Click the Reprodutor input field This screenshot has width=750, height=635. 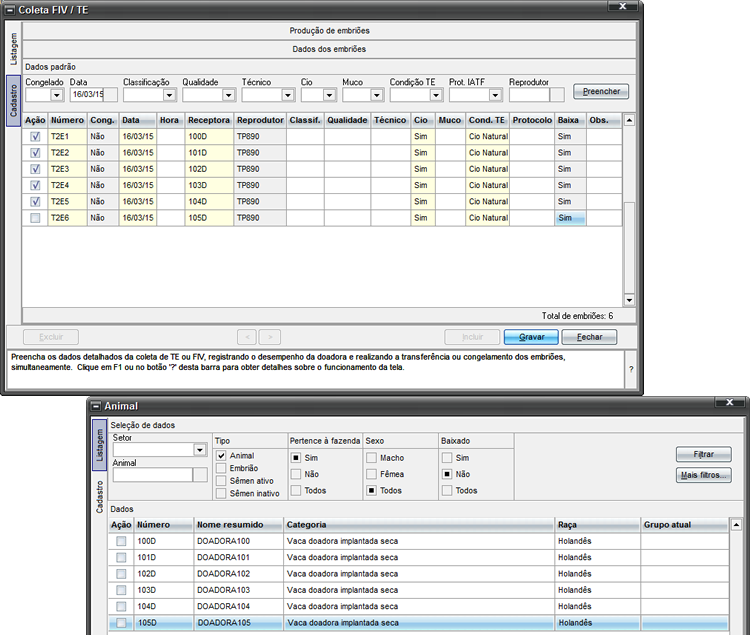coord(529,95)
